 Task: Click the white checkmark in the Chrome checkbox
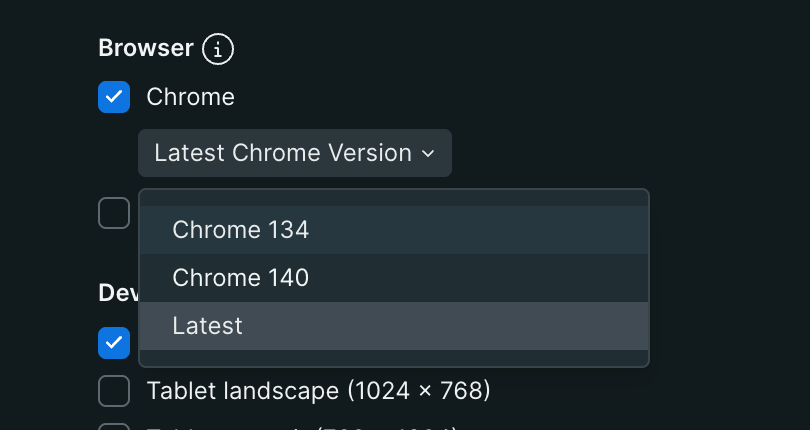(x=114, y=97)
